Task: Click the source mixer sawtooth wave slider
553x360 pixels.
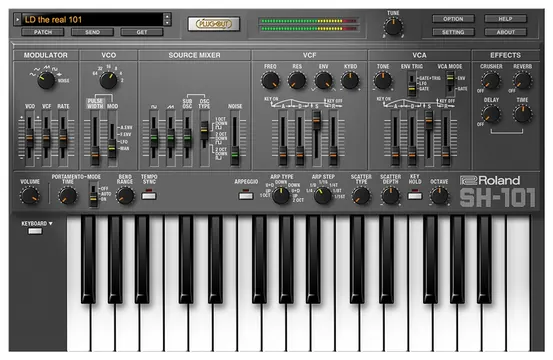Action: 171,138
